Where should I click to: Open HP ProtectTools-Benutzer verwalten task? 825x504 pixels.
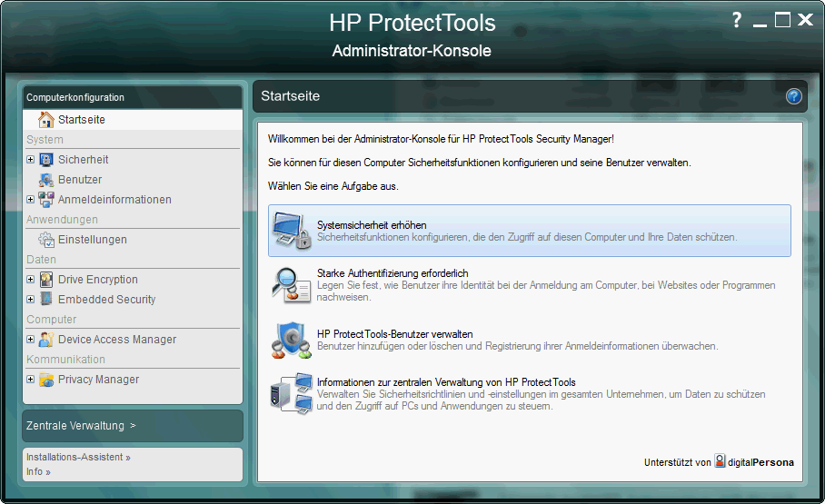click(394, 334)
